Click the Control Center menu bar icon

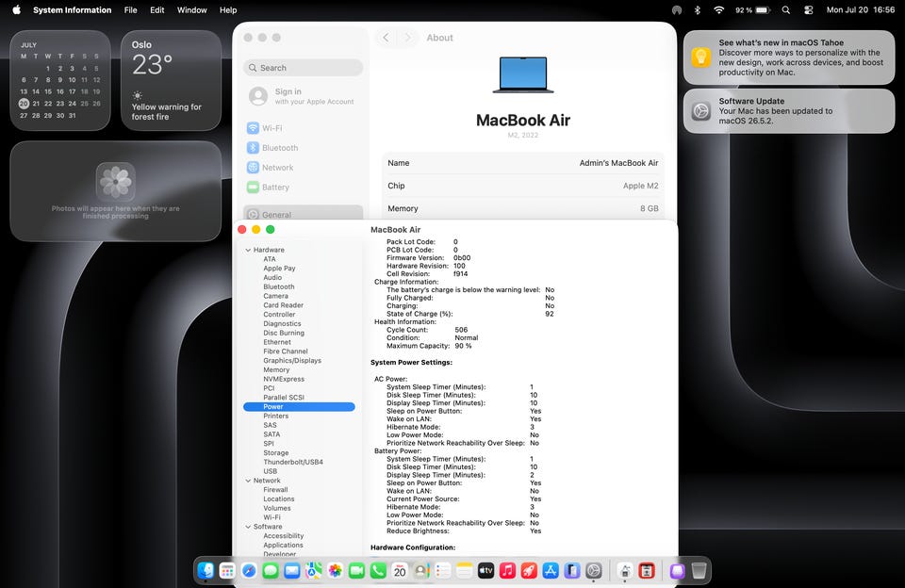[808, 9]
